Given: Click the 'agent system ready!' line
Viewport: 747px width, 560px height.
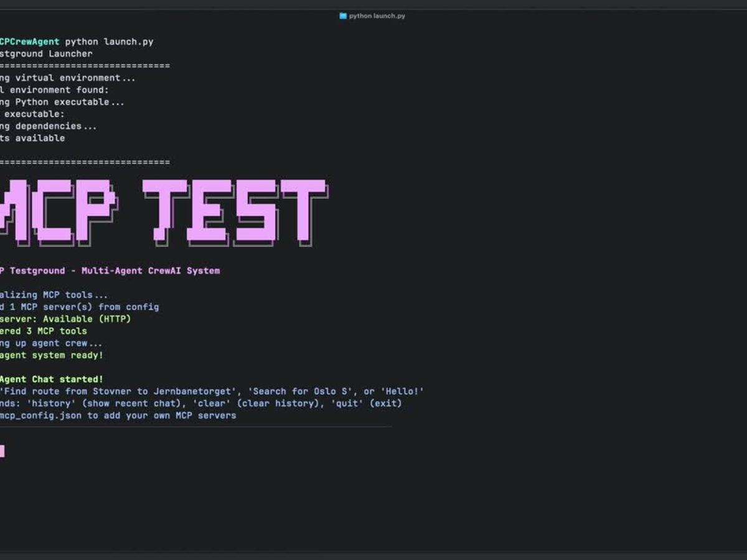Looking at the screenshot, I should pyautogui.click(x=52, y=355).
